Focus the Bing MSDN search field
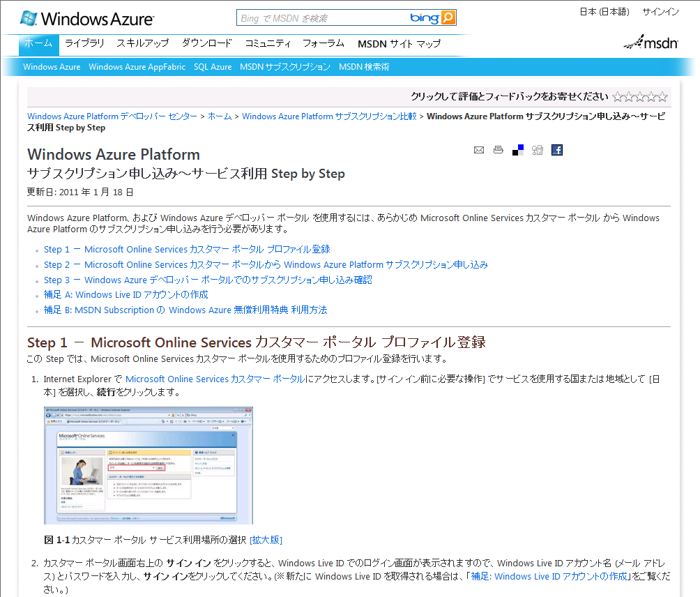The image size is (700, 597). (x=322, y=18)
